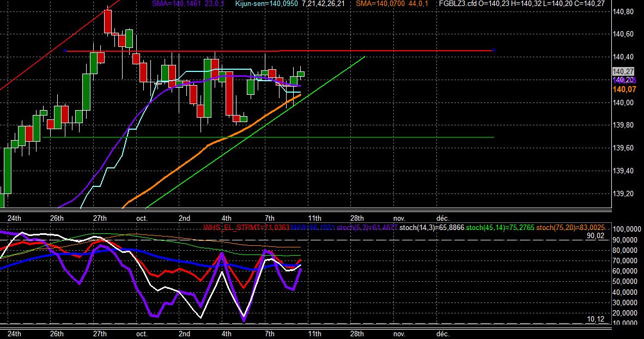Click the 139,80 price axis label
Image resolution: width=644 pixels, height=339 pixels.
tap(623, 125)
